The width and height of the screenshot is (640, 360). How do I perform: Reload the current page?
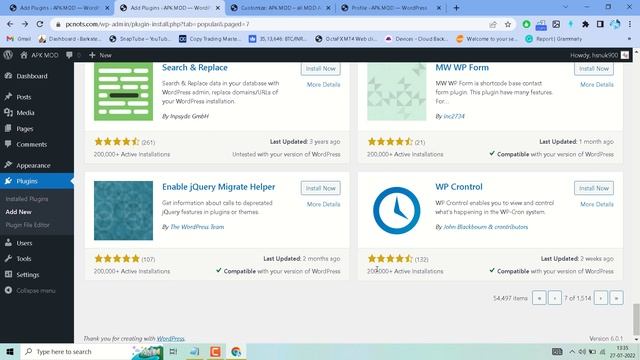(x=40, y=24)
